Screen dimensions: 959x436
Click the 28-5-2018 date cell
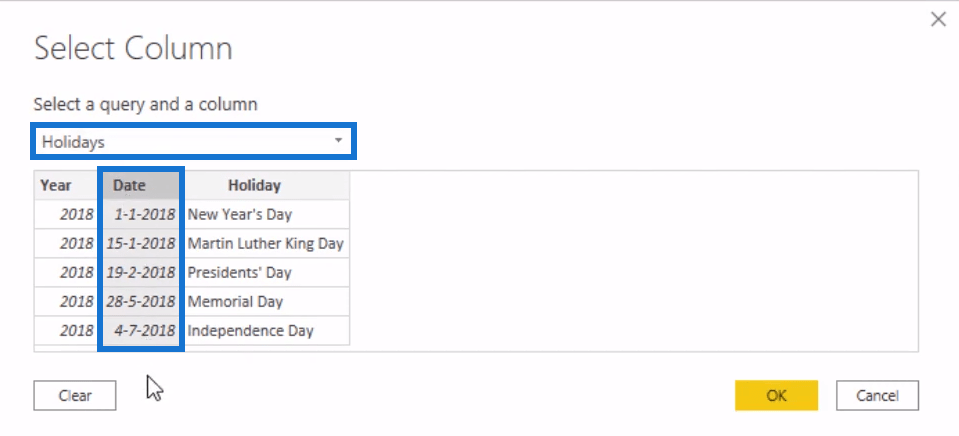(x=140, y=301)
